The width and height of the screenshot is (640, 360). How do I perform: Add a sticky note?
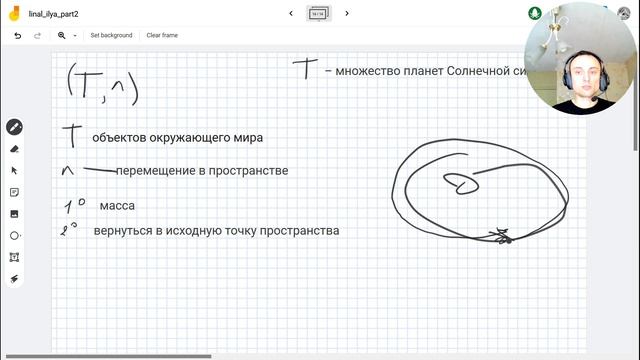[14, 192]
